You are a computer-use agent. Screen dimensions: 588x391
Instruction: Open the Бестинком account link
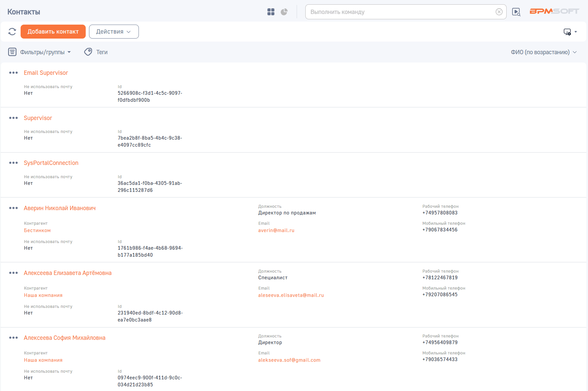pyautogui.click(x=37, y=230)
